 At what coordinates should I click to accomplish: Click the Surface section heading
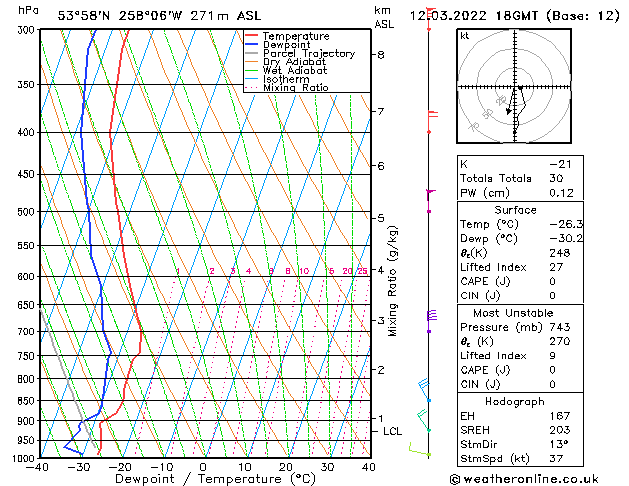pos(514,210)
